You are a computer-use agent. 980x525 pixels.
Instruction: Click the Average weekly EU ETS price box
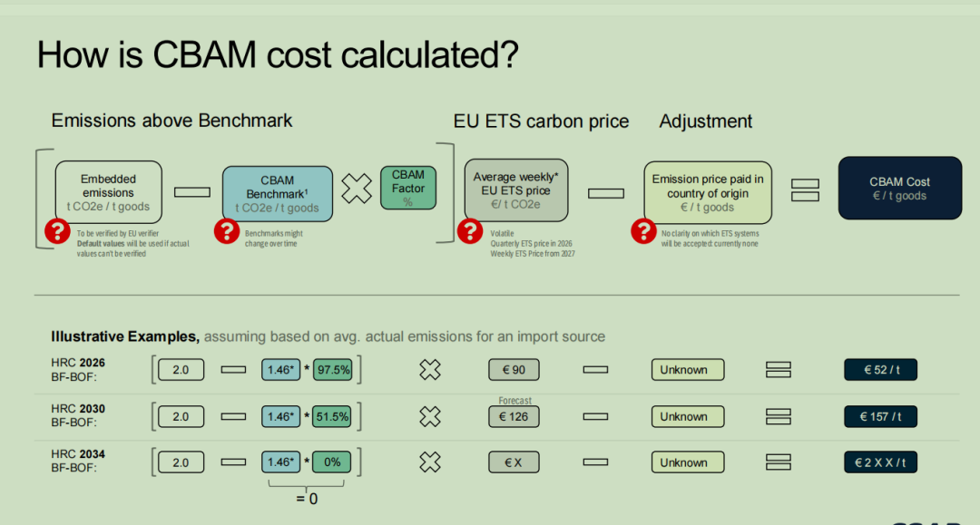(515, 190)
